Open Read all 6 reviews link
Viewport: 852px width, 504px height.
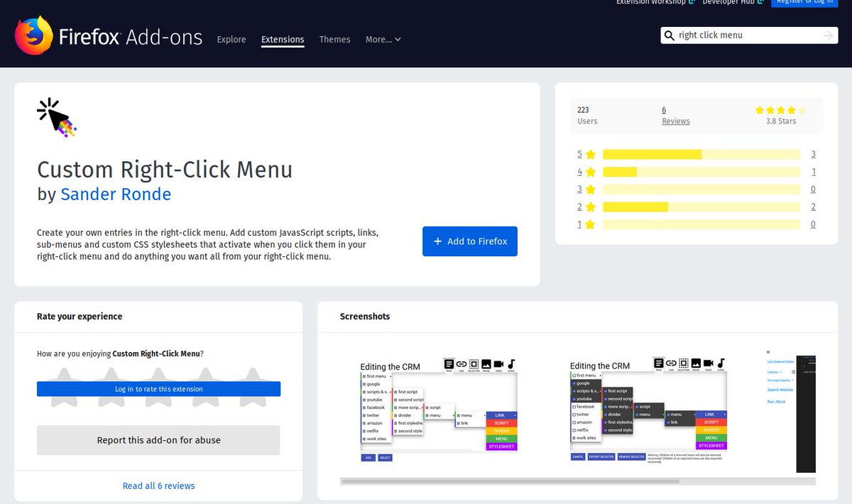pyautogui.click(x=159, y=486)
